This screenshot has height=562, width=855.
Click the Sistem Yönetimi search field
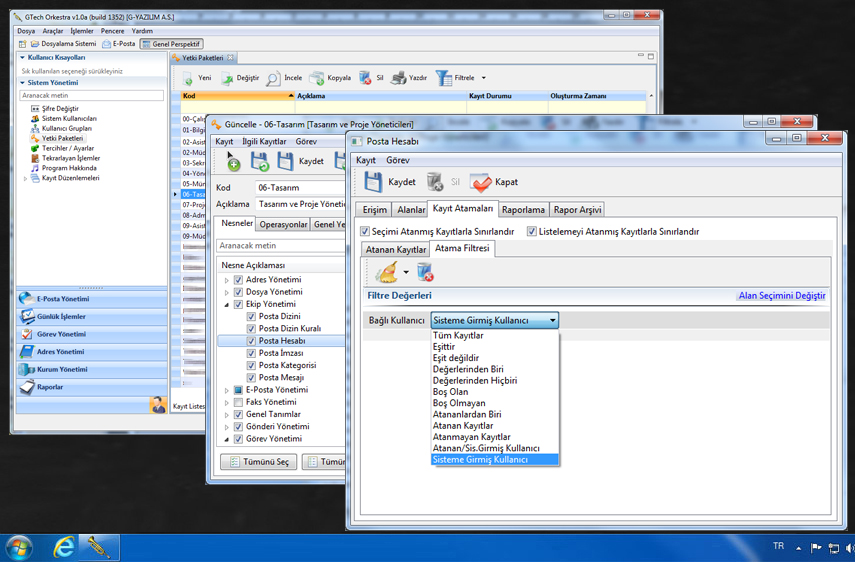click(91, 96)
